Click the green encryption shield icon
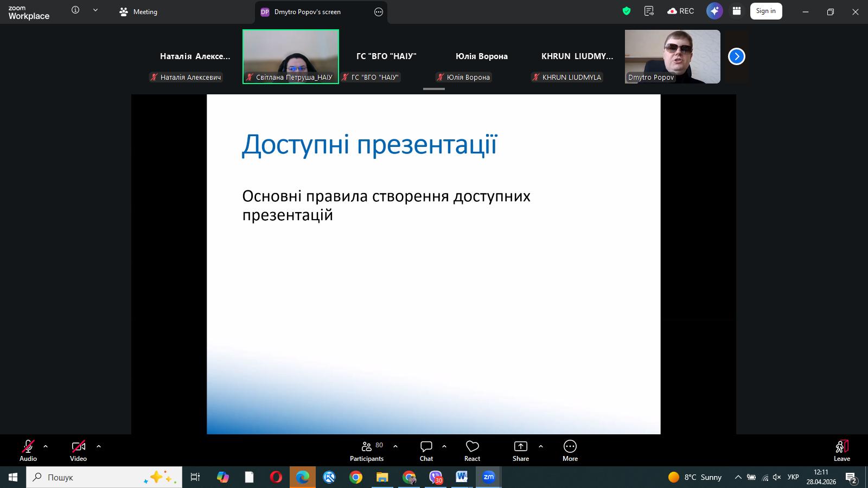 [627, 11]
